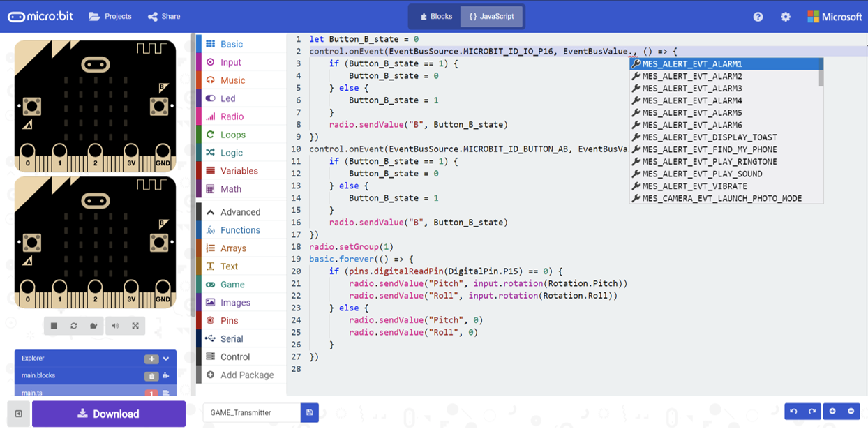Open the Images toolbox category

pyautogui.click(x=241, y=303)
